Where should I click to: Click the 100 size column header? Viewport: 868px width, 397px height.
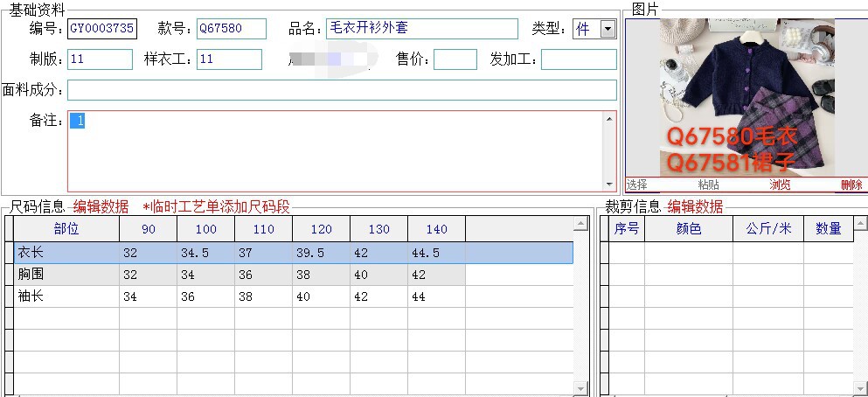(206, 229)
